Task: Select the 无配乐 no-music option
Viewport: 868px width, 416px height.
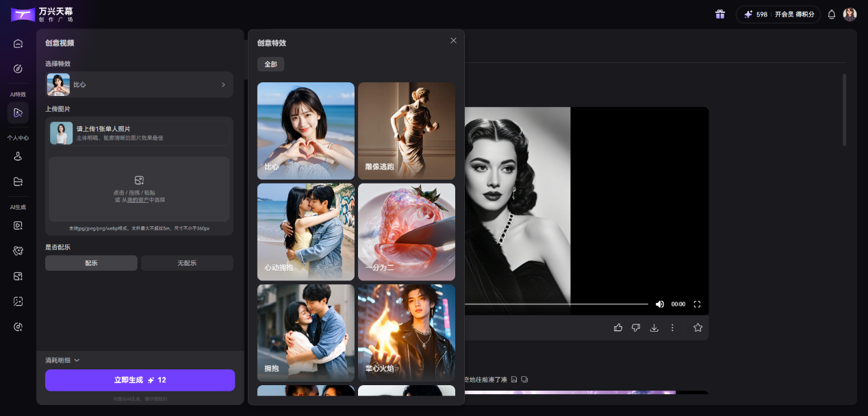Action: click(x=187, y=263)
